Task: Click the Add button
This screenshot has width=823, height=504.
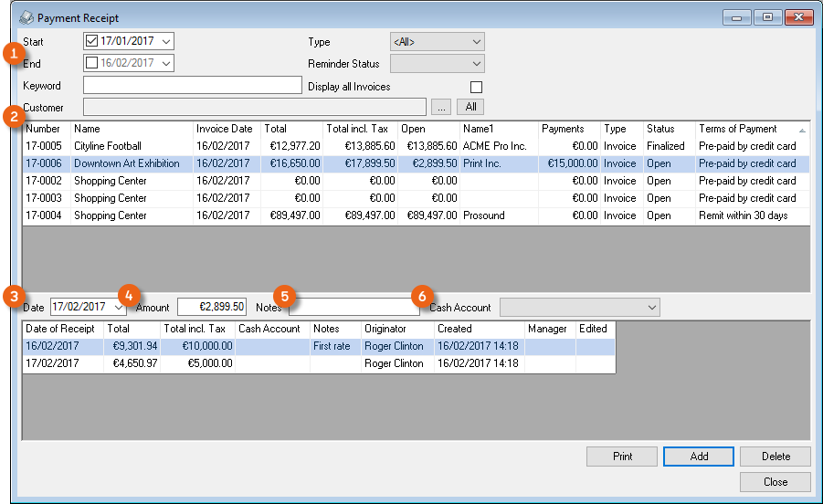Action: [698, 456]
